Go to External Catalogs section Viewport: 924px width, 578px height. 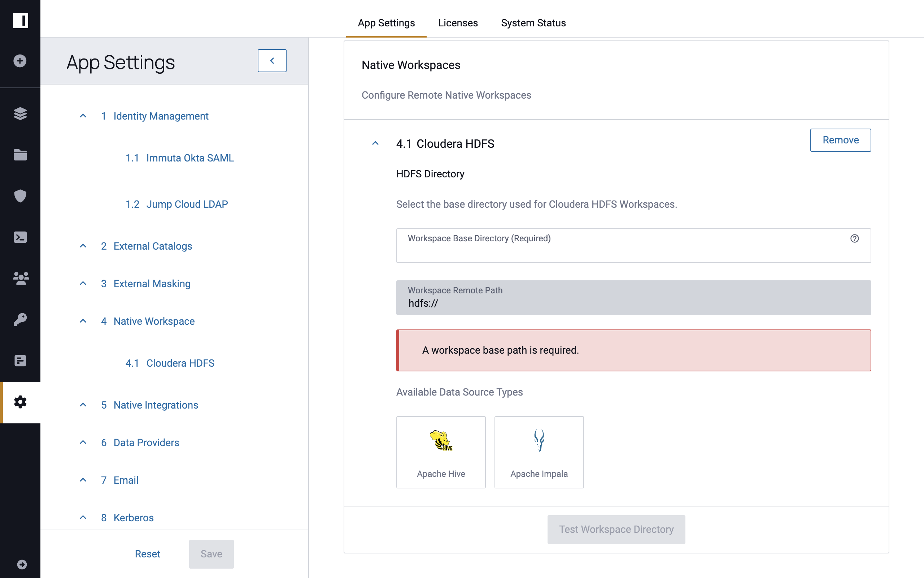(146, 246)
